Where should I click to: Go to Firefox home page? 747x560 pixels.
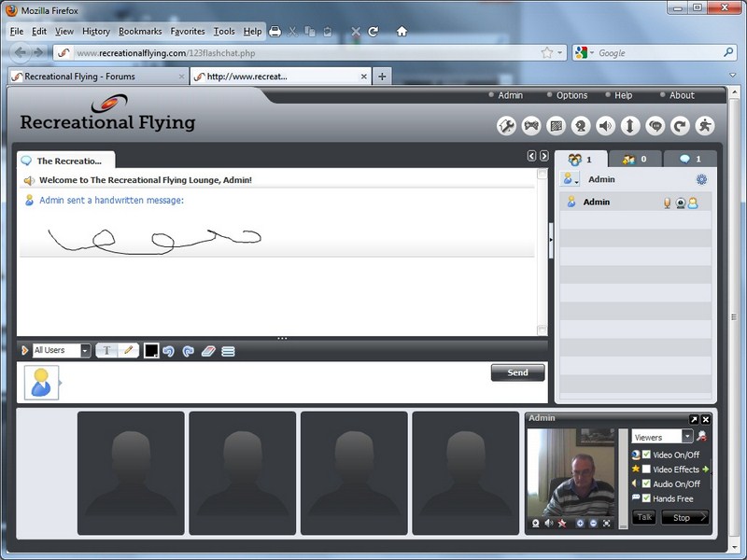point(402,32)
